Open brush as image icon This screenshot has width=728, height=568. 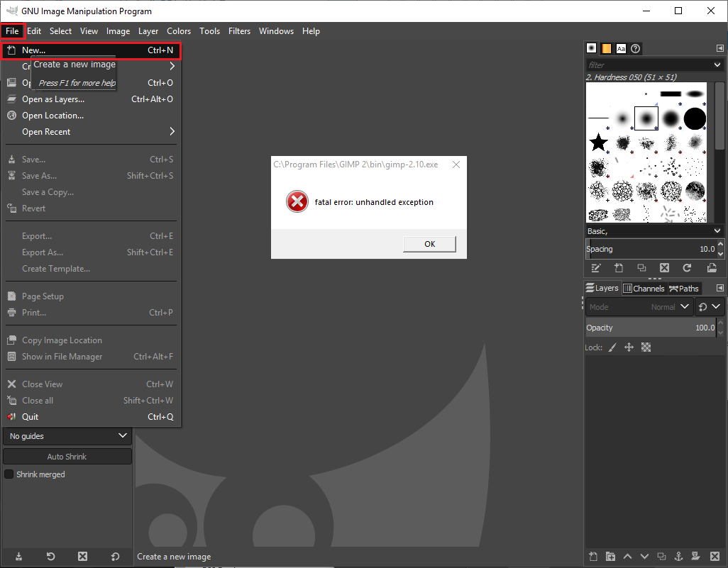712,268
